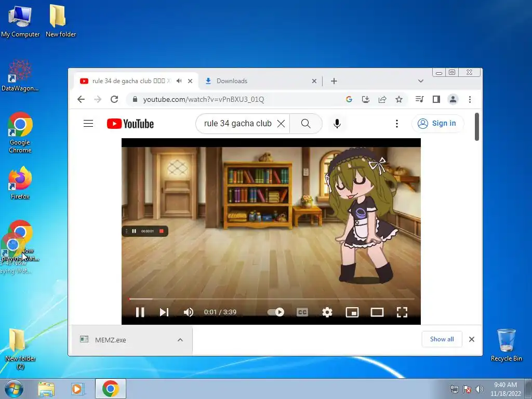Pause the video with the pause button
532x399 pixels.
tap(140, 312)
